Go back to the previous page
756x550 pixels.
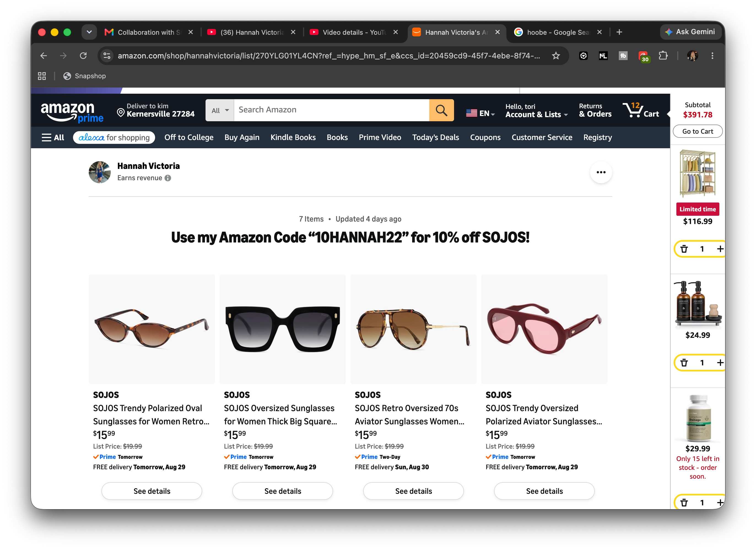click(x=44, y=56)
